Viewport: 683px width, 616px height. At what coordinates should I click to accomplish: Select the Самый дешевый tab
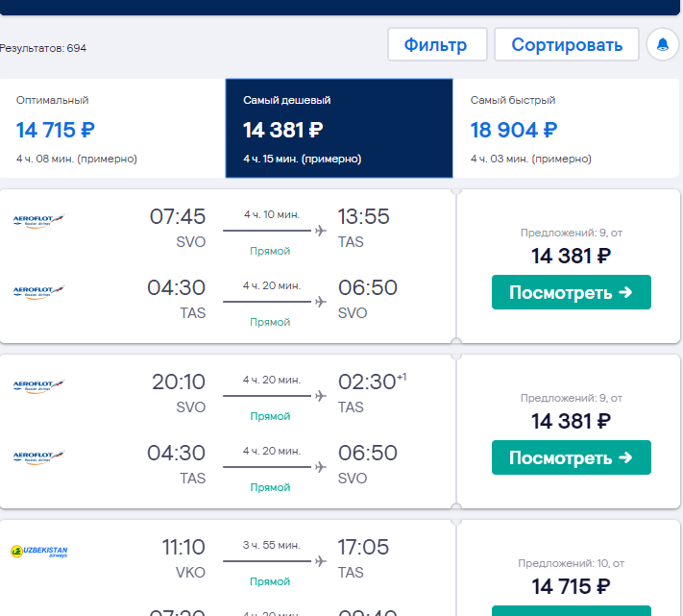tap(338, 129)
